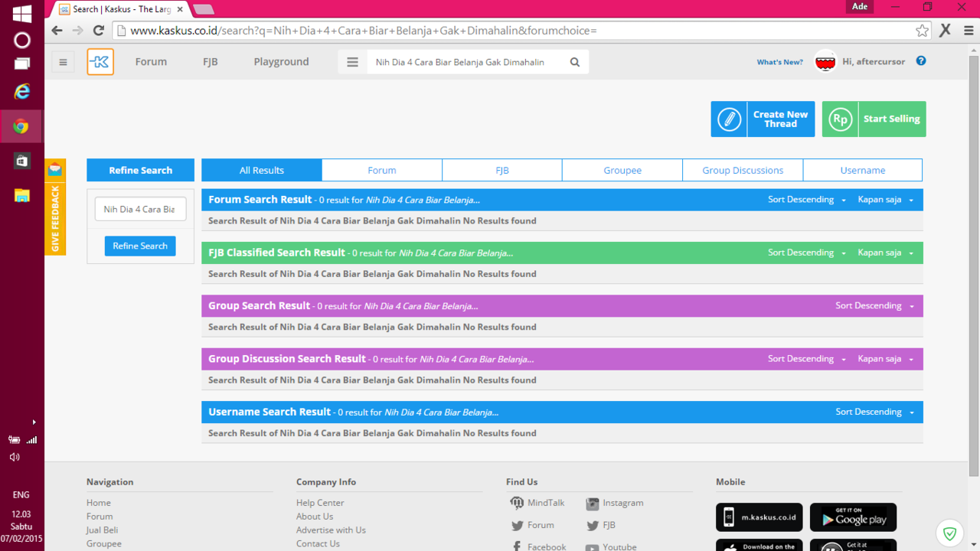Viewport: 980px width, 551px height.
Task: Click the Refine Search button
Action: 140,246
